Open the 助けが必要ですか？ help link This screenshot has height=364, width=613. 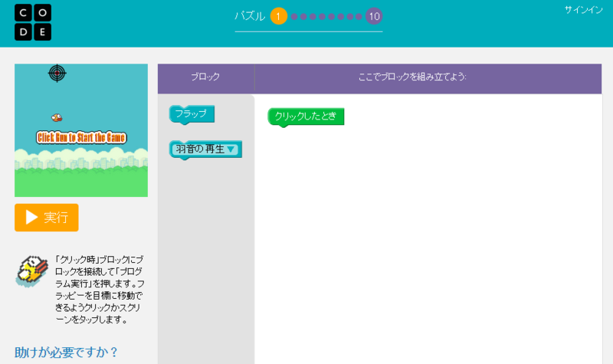(x=66, y=353)
